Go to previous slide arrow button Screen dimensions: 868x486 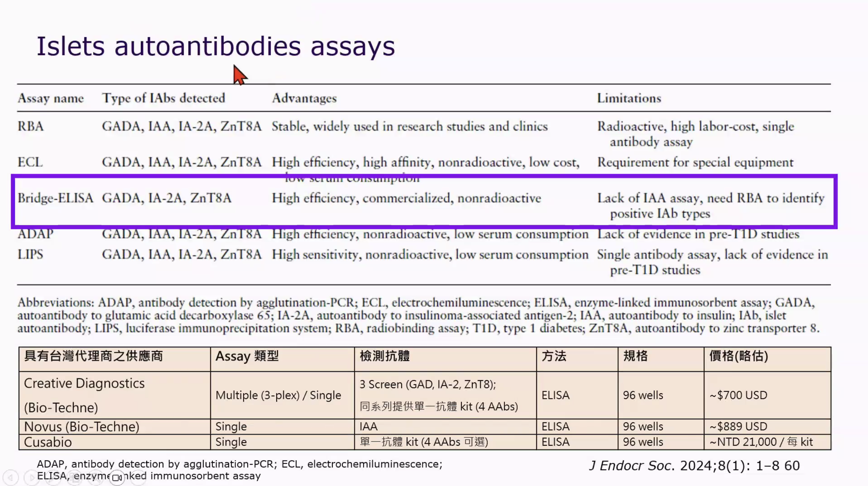(x=10, y=477)
